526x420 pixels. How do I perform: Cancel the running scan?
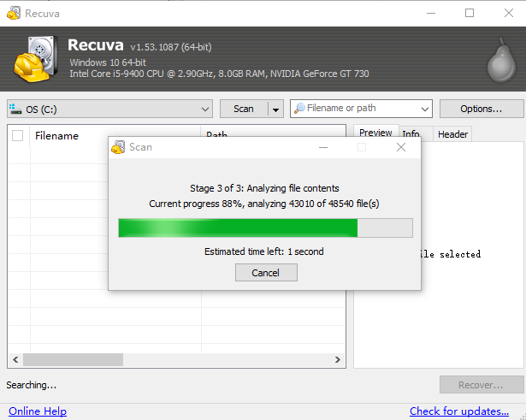tap(265, 273)
